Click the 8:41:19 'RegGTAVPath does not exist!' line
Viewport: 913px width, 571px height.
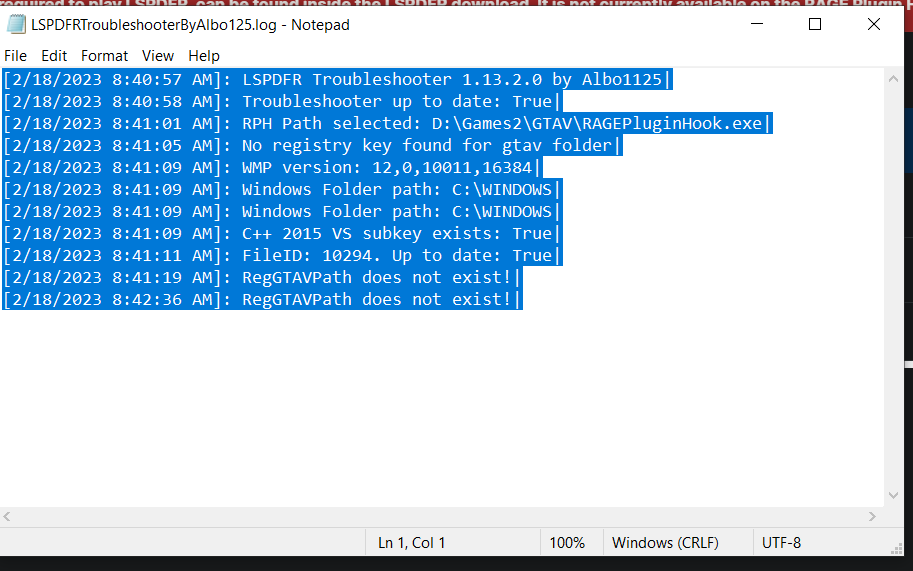pos(263,278)
